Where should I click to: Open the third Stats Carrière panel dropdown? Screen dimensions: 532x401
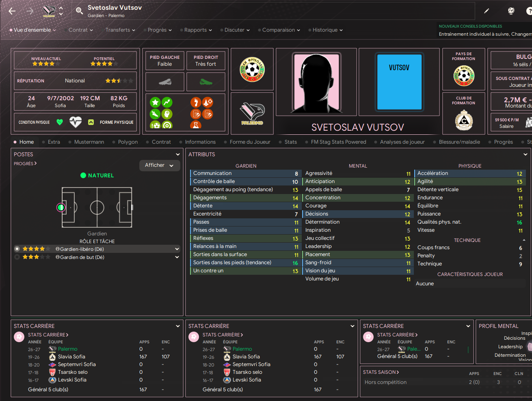tap(468, 326)
